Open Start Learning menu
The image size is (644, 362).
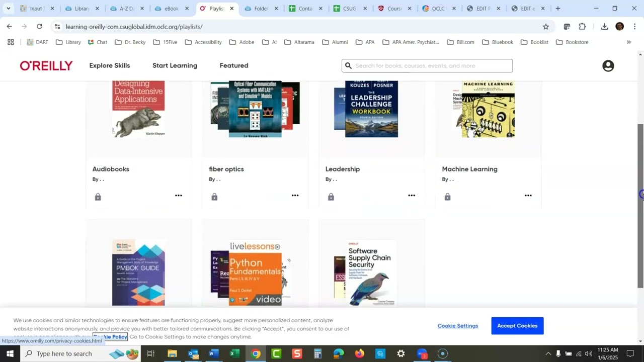pos(175,66)
